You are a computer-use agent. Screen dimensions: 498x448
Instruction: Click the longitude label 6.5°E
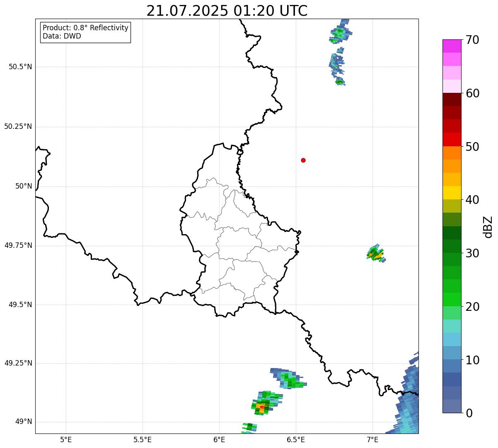pyautogui.click(x=296, y=439)
